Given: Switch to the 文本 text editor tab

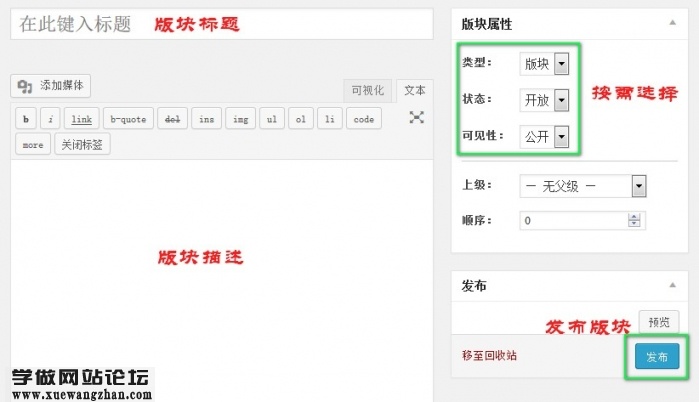Looking at the screenshot, I should (x=415, y=90).
